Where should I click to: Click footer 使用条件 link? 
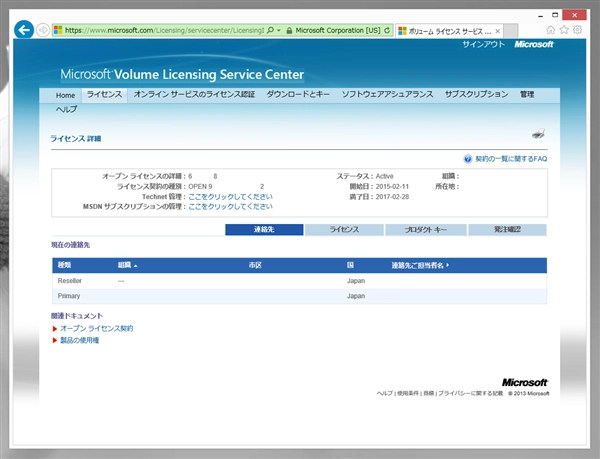[408, 393]
